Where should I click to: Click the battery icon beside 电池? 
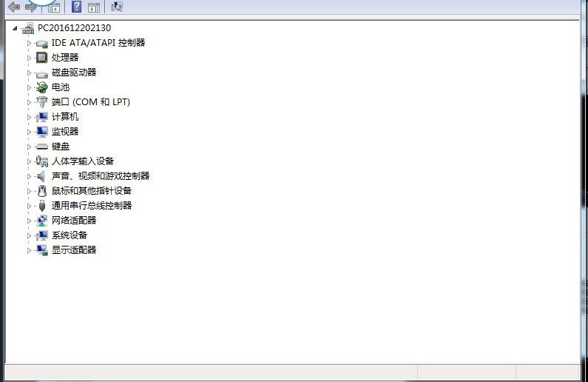[x=41, y=87]
